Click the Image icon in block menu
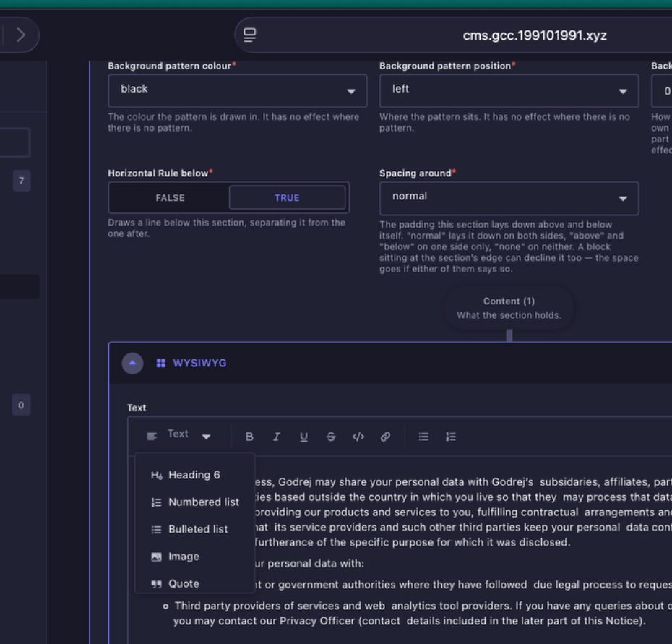 pos(156,557)
